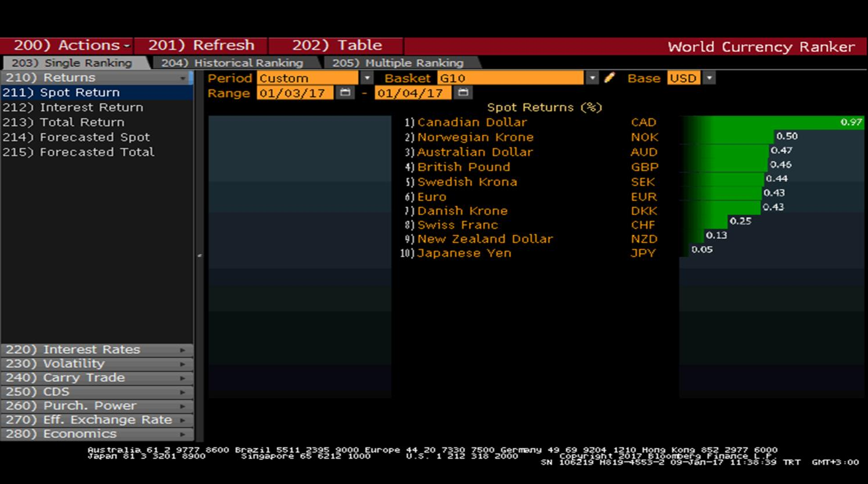This screenshot has width=868, height=484.
Task: Click the AUD currency code
Action: [644, 152]
